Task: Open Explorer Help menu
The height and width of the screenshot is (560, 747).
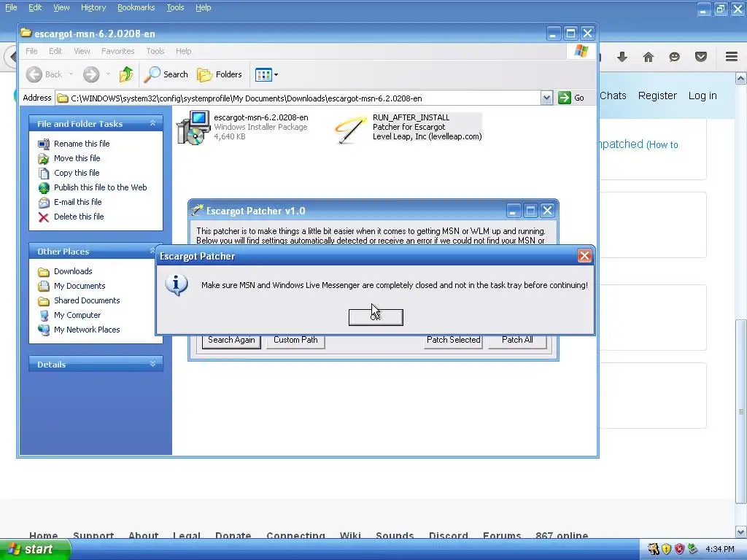Action: (x=183, y=51)
